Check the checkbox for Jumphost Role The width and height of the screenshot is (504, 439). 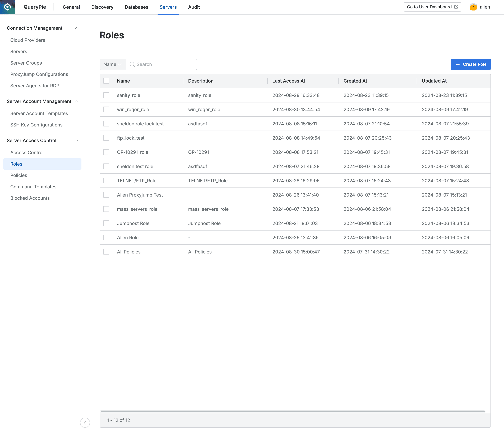coord(106,223)
